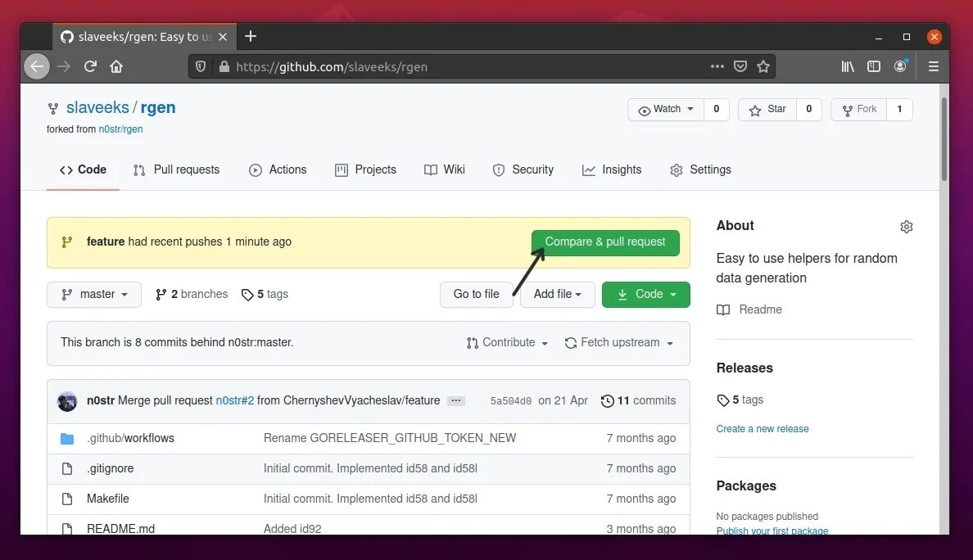973x560 pixels.
Task: Open page actions three-dot menu in address bar
Action: pyautogui.click(x=717, y=66)
